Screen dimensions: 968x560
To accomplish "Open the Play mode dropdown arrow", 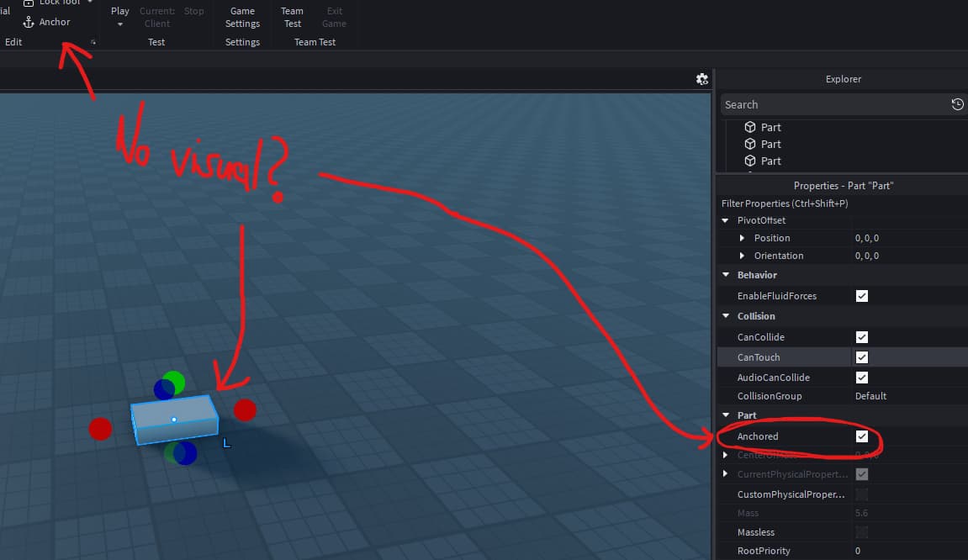I will [x=119, y=22].
